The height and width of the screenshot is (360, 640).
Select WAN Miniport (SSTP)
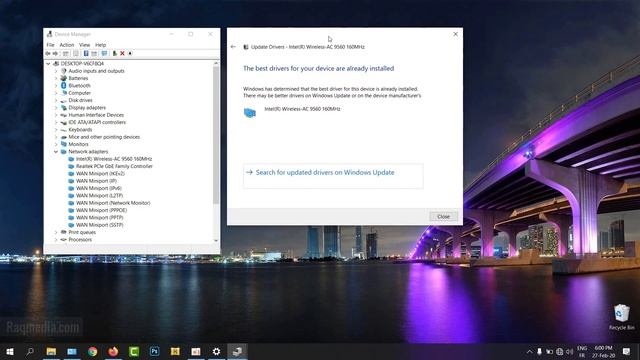click(100, 225)
